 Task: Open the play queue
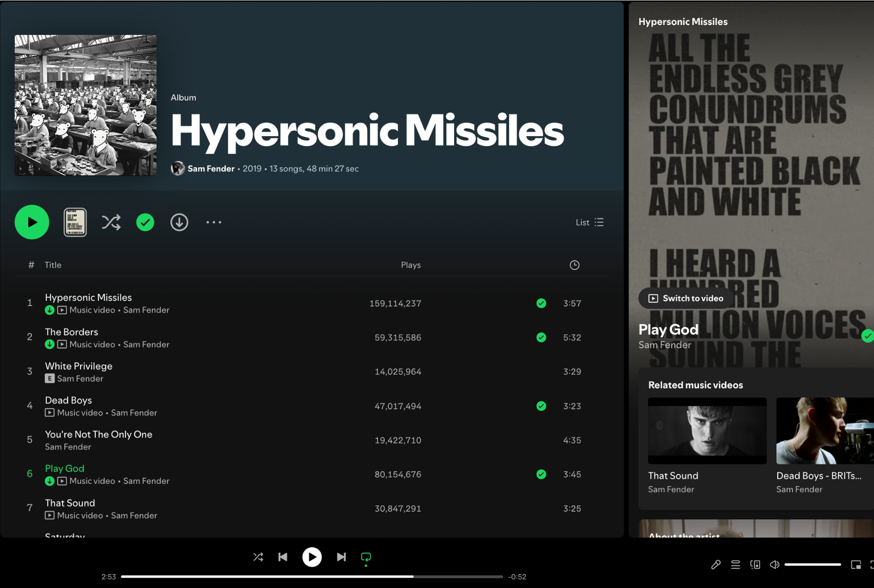pyautogui.click(x=736, y=564)
